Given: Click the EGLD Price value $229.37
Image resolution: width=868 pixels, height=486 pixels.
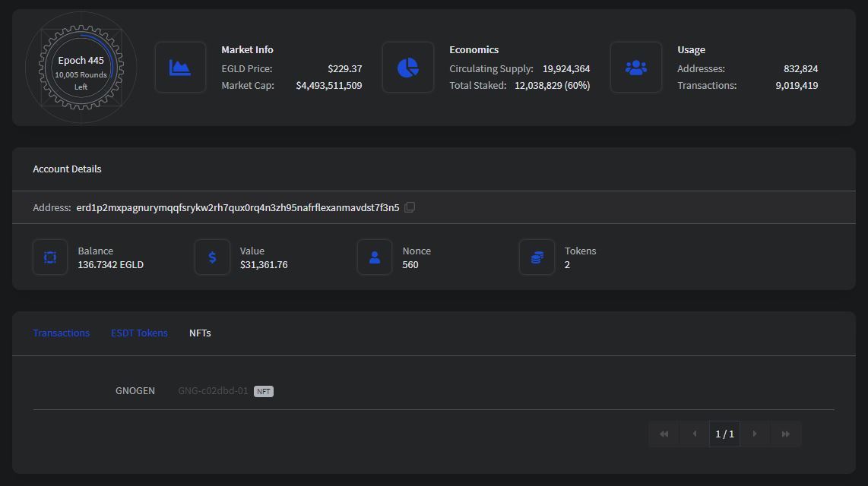Looking at the screenshot, I should pos(345,68).
